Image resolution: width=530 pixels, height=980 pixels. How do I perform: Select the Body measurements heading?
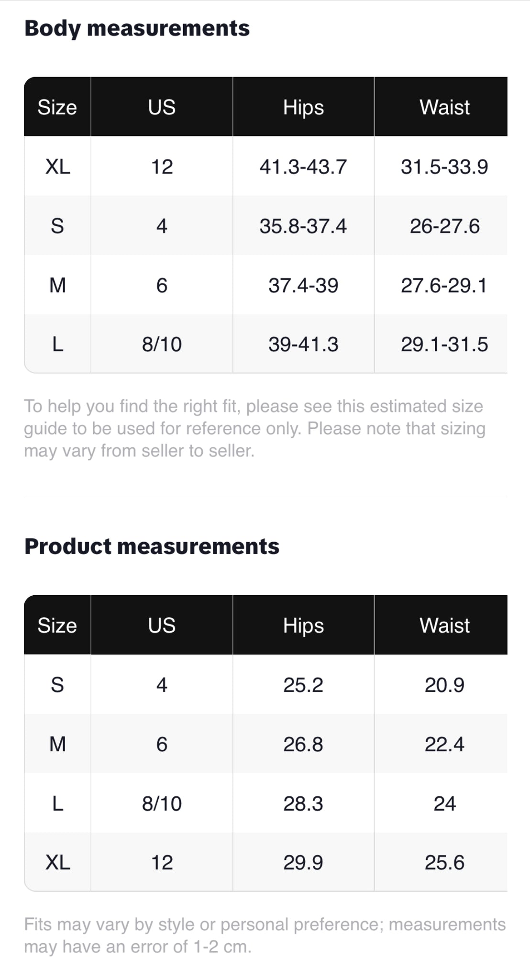pos(137,29)
